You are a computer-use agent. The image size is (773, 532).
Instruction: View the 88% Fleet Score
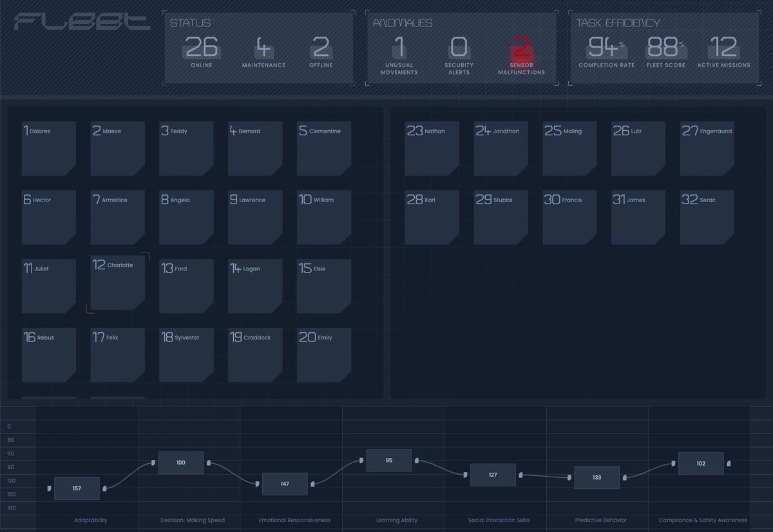[665, 52]
